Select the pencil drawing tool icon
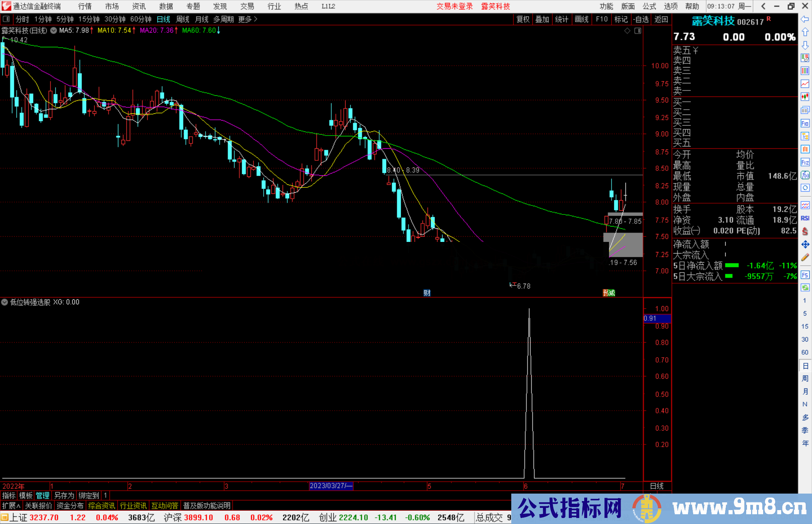This screenshot has height=524, width=812. click(x=805, y=258)
